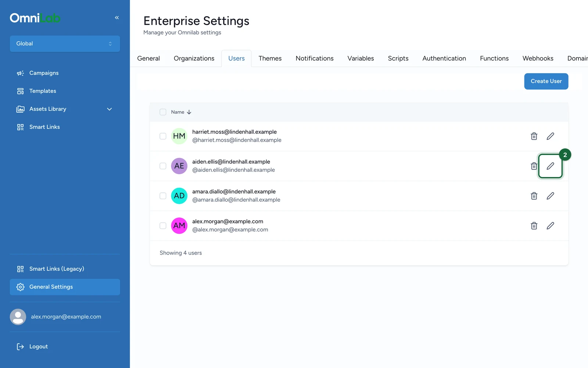Select the Webhooks tab
Screen dimensions: 588x368
[x=538, y=59]
